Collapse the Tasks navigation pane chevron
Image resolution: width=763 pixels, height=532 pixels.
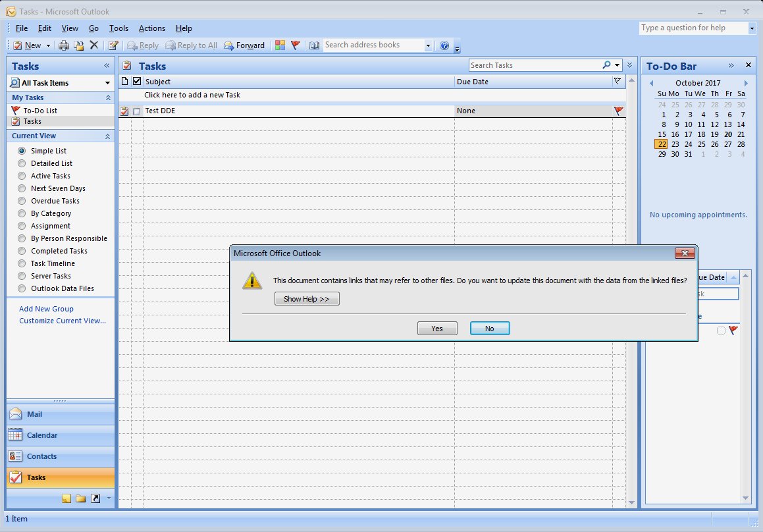(x=107, y=66)
